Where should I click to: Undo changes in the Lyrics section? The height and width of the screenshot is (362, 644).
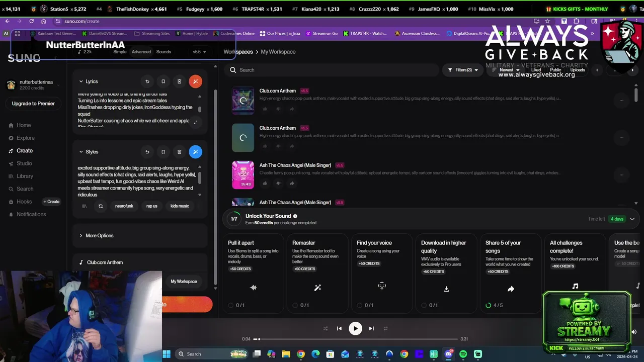[x=147, y=81]
